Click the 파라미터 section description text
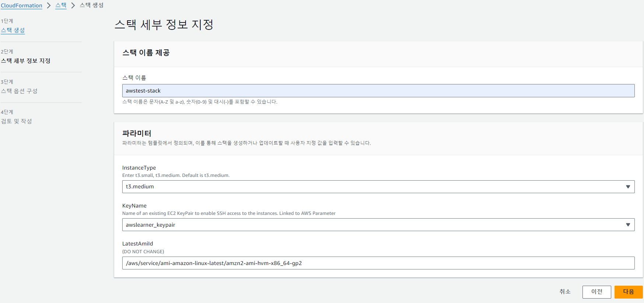This screenshot has height=303, width=644. [x=246, y=143]
